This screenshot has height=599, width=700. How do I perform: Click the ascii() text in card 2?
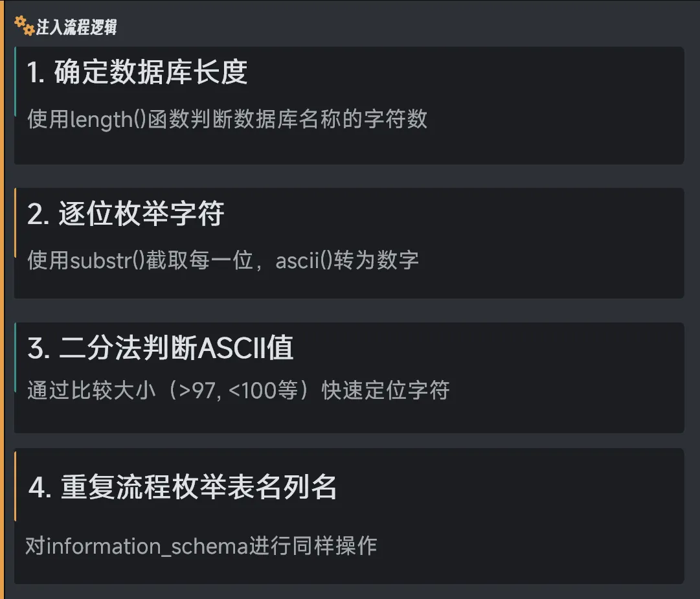tap(304, 260)
